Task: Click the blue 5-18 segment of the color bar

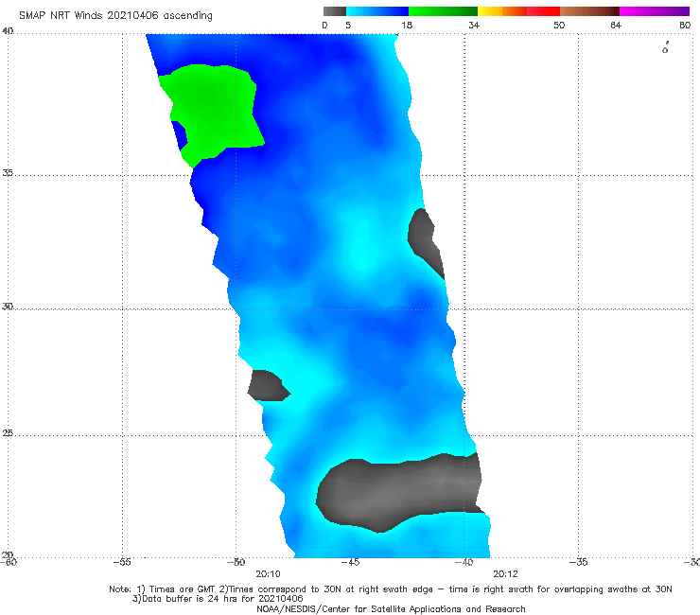Action: (377, 11)
